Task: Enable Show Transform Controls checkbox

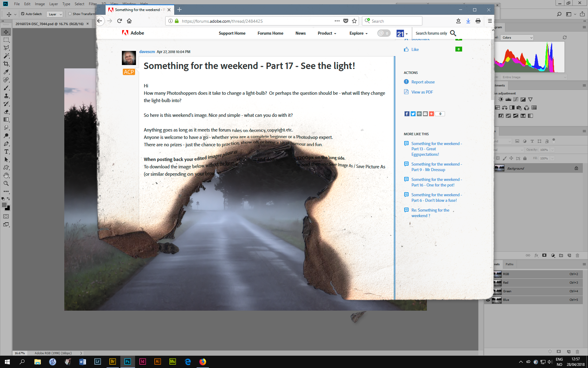Action: point(70,14)
